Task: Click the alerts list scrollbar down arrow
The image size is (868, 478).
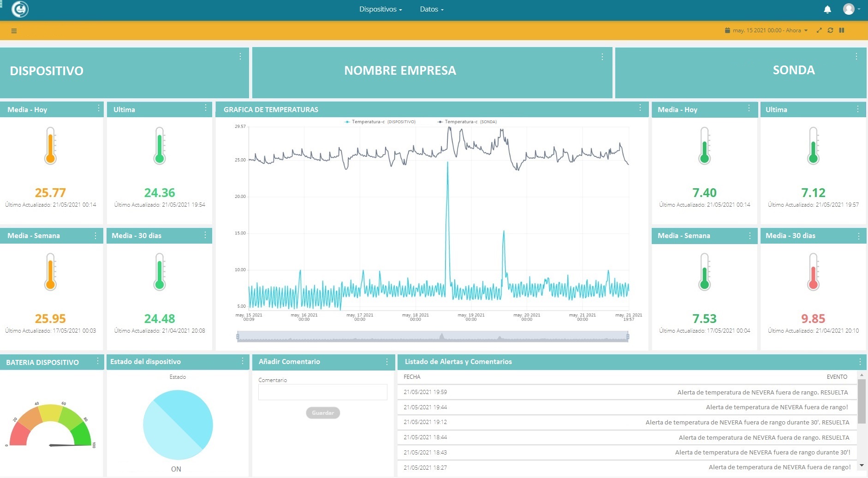Action: 862,465
